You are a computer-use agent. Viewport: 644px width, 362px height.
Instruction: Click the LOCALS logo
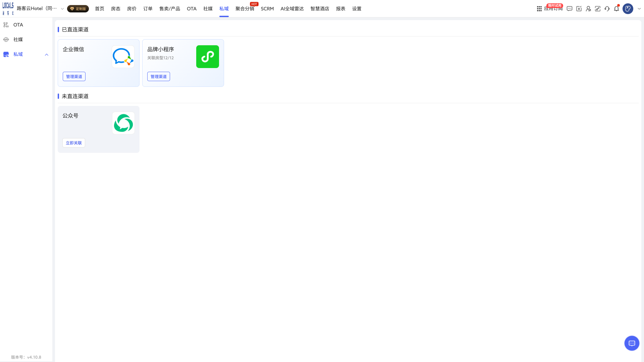point(8,9)
